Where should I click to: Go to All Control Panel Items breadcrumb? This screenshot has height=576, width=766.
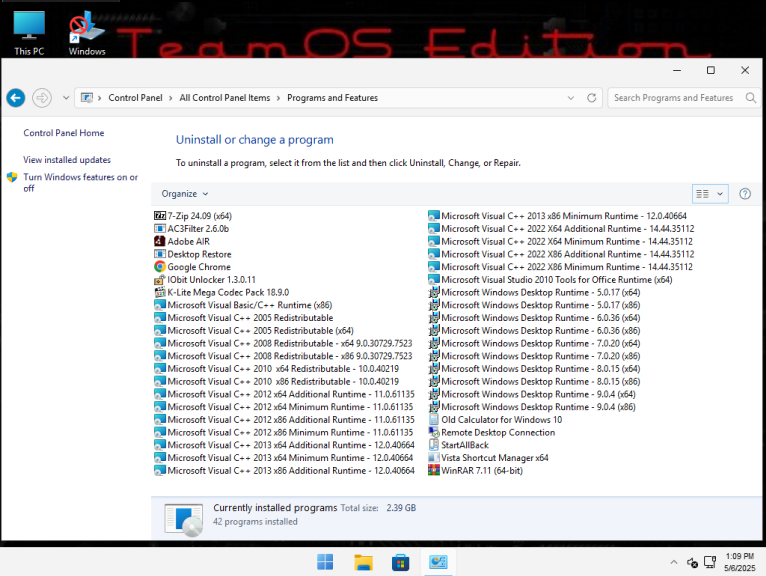click(x=225, y=98)
